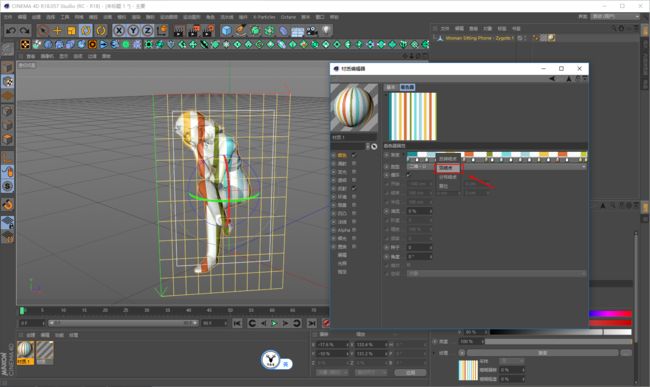The height and width of the screenshot is (387, 650).
Task: Open the gradient type dropdown in material editor
Action: (x=496, y=167)
